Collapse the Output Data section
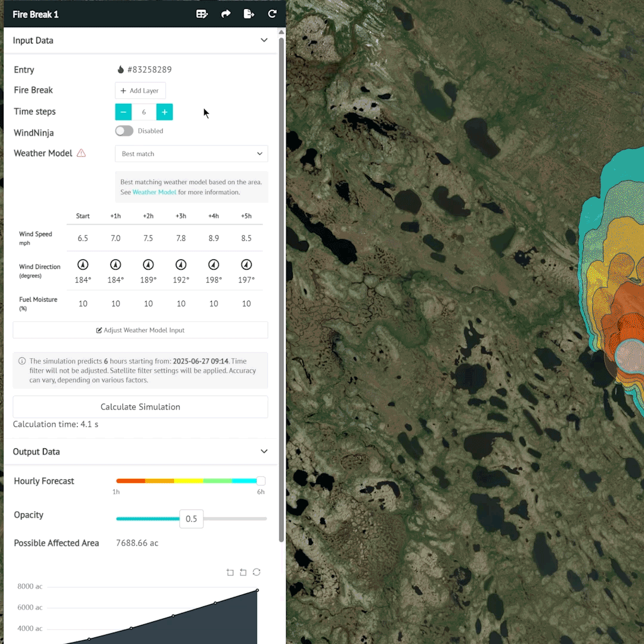This screenshot has height=644, width=644. pyautogui.click(x=264, y=451)
